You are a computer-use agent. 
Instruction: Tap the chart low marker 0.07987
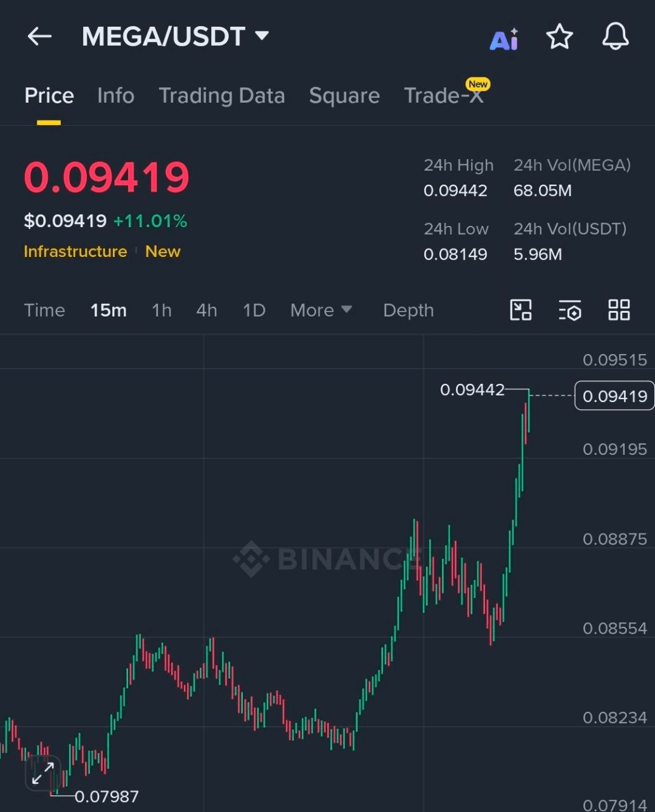107,796
